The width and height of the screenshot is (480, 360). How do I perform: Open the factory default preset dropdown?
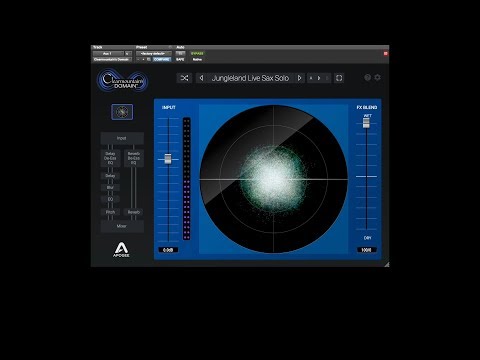(154, 54)
